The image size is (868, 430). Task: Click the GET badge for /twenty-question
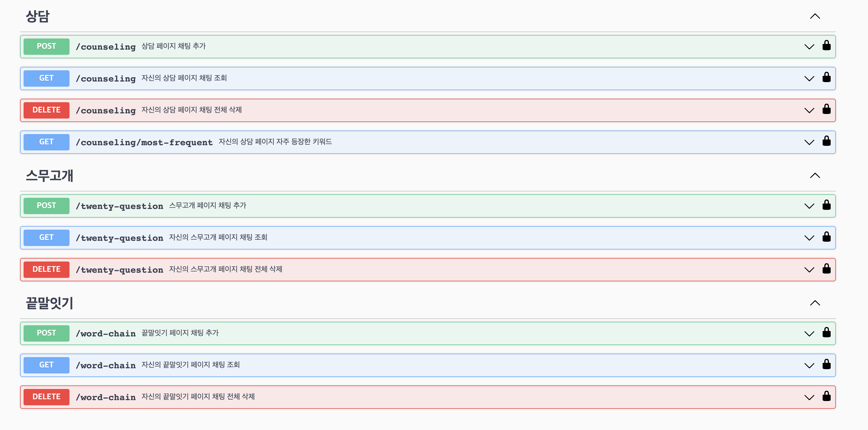tap(47, 238)
